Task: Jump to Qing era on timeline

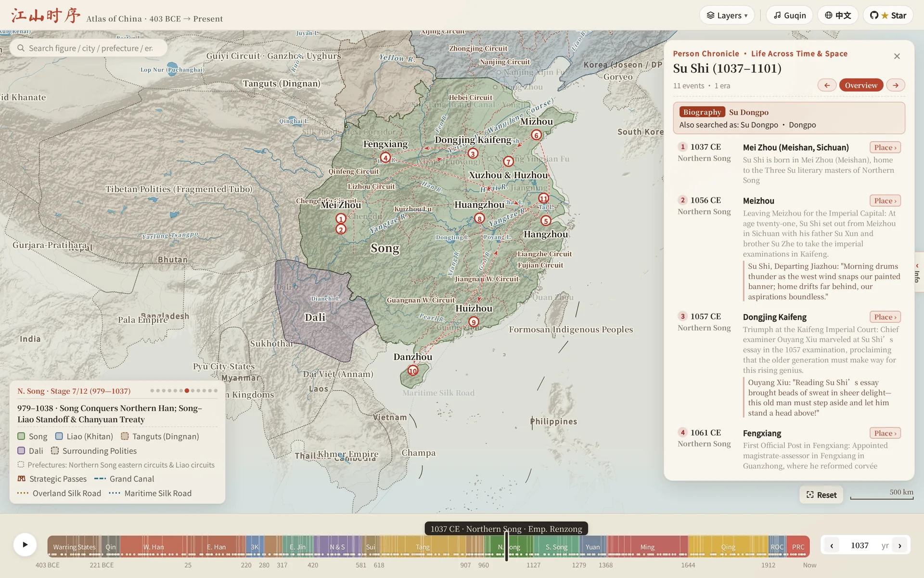Action: pos(728,547)
